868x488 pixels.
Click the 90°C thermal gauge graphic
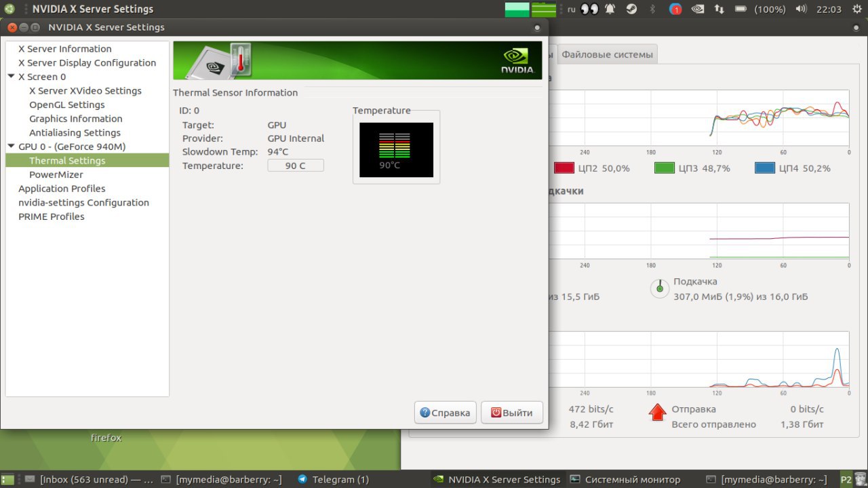396,150
